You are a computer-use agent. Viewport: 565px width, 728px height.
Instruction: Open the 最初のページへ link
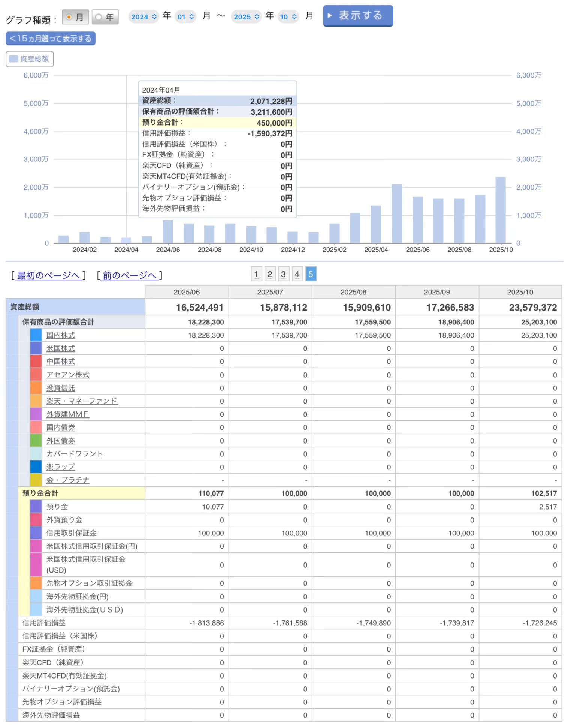tap(49, 276)
